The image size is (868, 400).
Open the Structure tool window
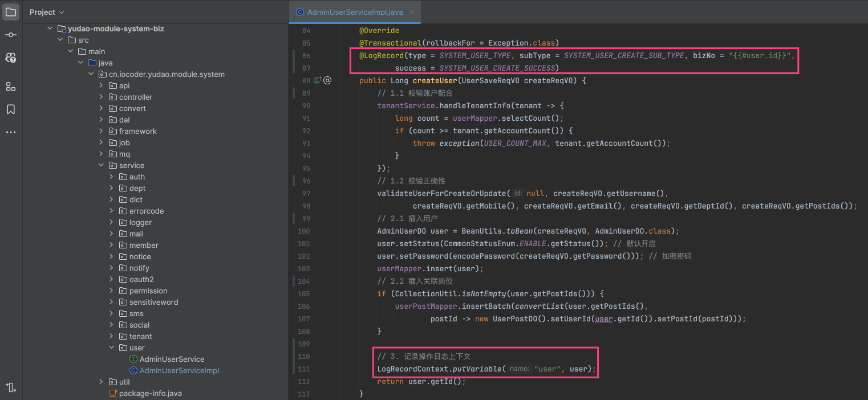11,87
